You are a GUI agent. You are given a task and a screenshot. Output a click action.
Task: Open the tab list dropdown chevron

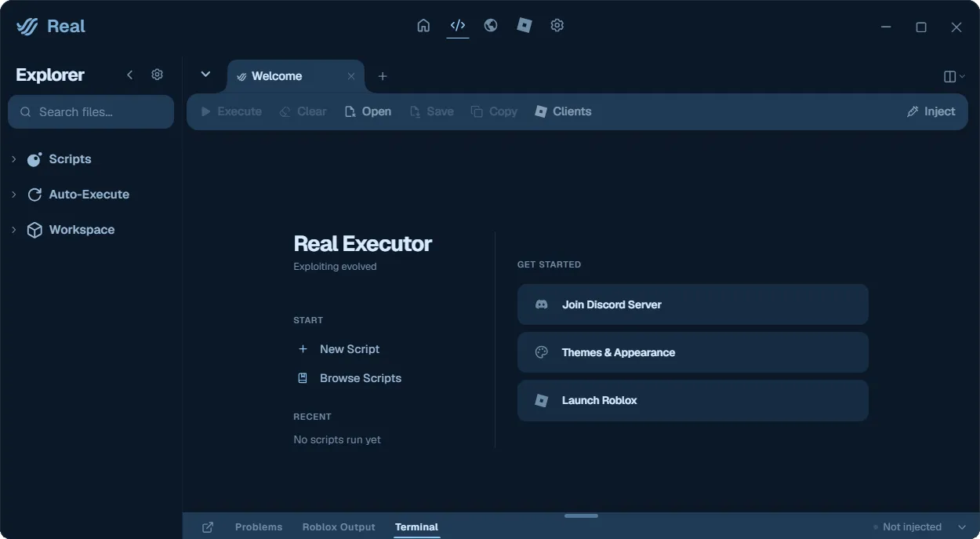point(205,75)
